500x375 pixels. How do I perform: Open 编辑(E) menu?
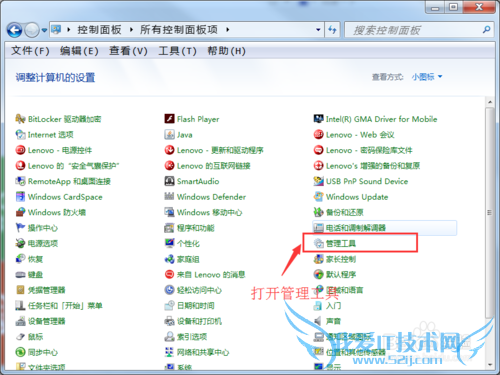79,51
